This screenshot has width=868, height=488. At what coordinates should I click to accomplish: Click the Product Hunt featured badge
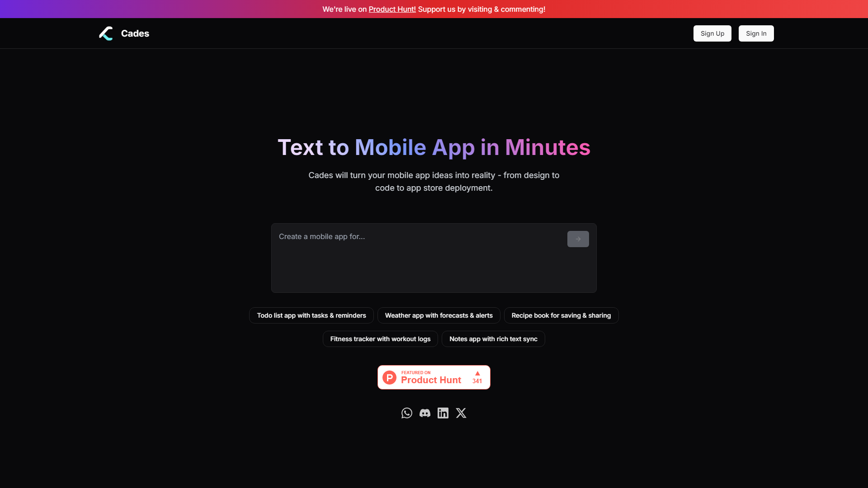pyautogui.click(x=434, y=376)
